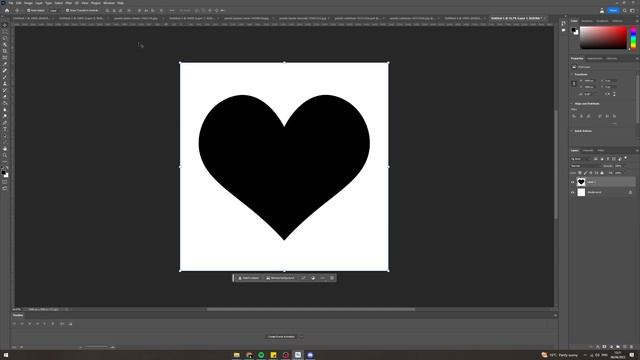Open more options on the contextual task bar
Screen dimensions: 640x360
point(323,278)
